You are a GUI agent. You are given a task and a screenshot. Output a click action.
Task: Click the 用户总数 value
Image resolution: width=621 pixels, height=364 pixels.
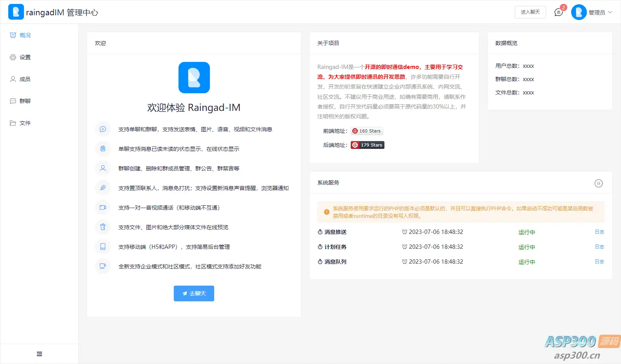tap(528, 66)
